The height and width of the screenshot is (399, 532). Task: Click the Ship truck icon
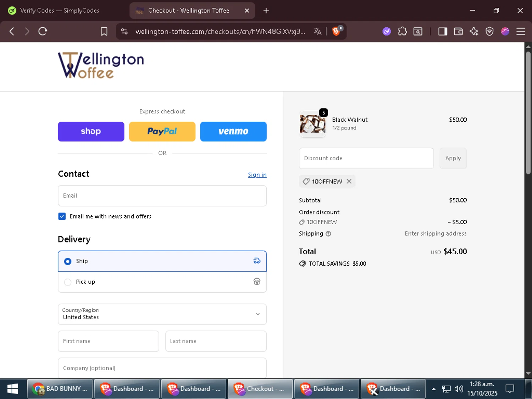pyautogui.click(x=257, y=261)
